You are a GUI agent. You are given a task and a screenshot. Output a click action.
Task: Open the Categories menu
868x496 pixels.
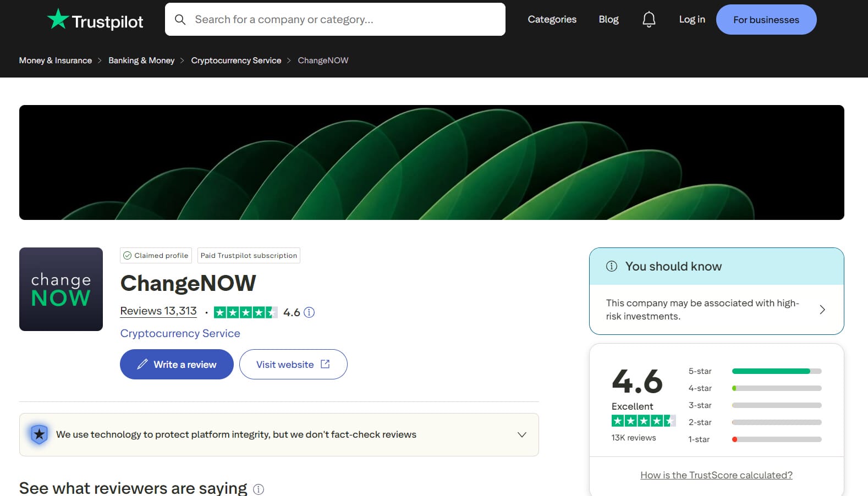click(x=552, y=19)
